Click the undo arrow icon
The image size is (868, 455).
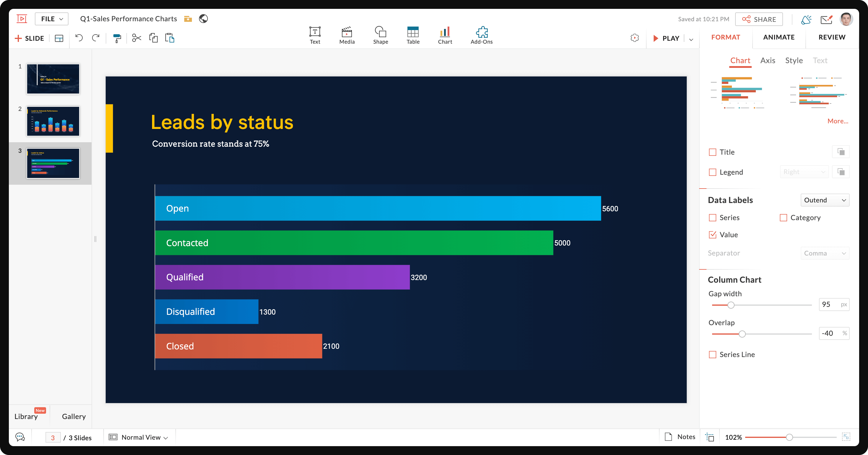(x=79, y=38)
